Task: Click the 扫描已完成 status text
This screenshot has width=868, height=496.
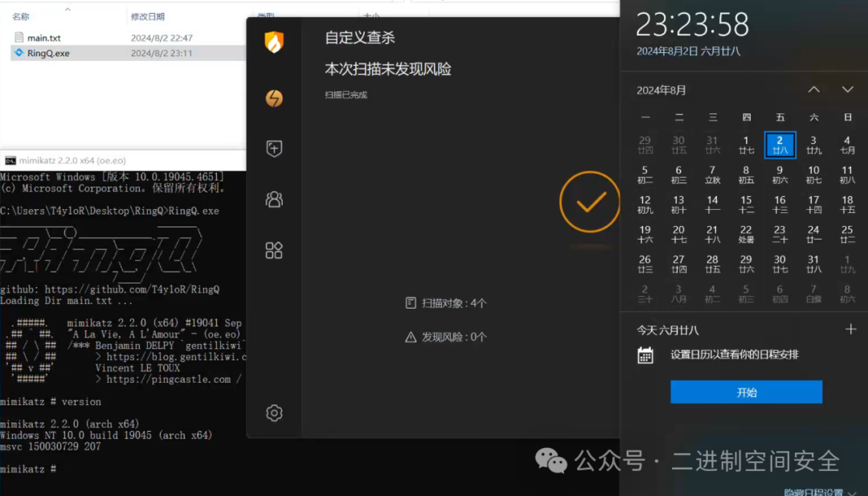Action: (346, 95)
